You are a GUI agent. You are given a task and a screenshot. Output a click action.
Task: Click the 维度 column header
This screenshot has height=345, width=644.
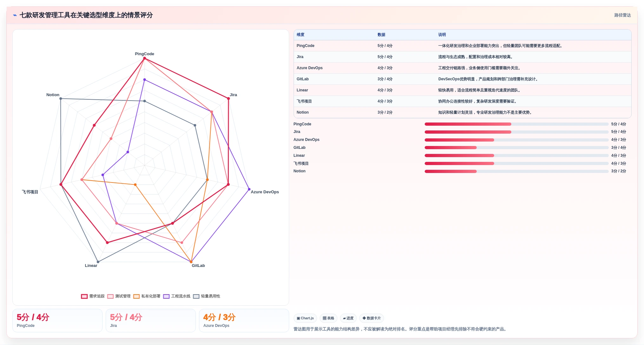(x=300, y=35)
